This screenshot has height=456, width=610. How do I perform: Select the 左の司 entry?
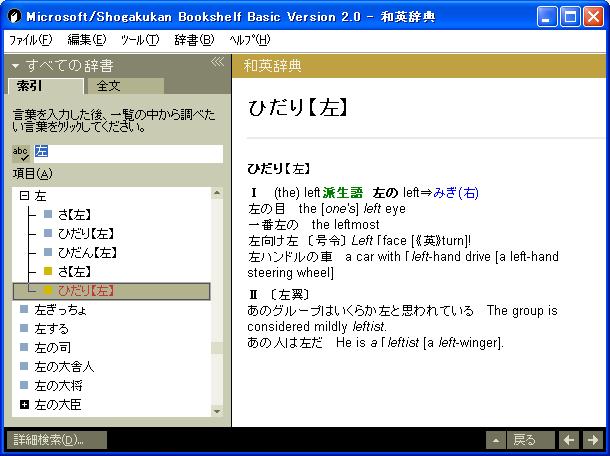[53, 348]
